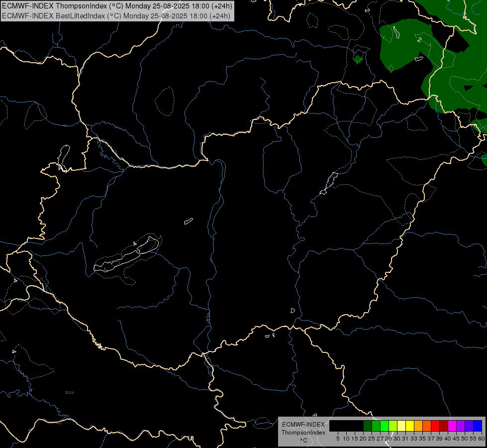Select the dark red 39–40 legend swatch

(444, 426)
